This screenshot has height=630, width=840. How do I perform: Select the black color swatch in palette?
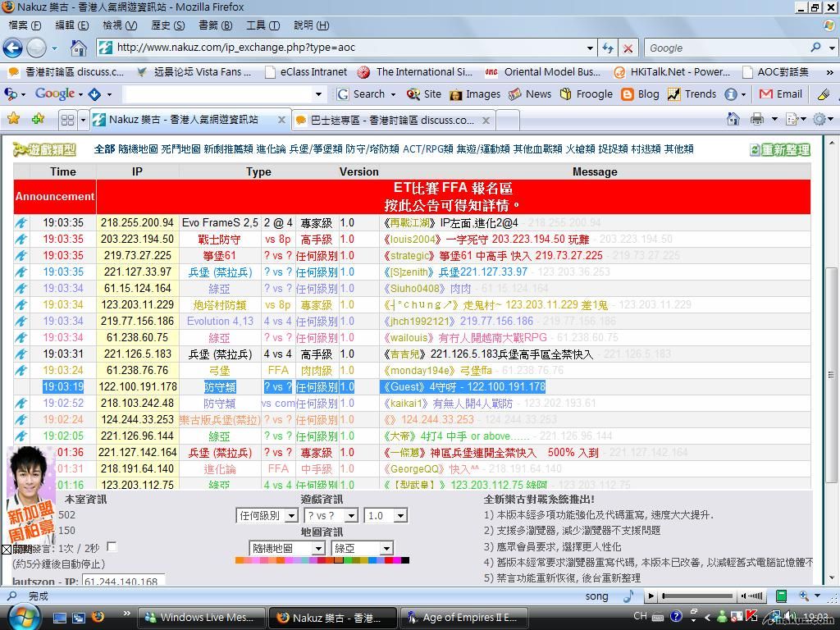pos(404,561)
